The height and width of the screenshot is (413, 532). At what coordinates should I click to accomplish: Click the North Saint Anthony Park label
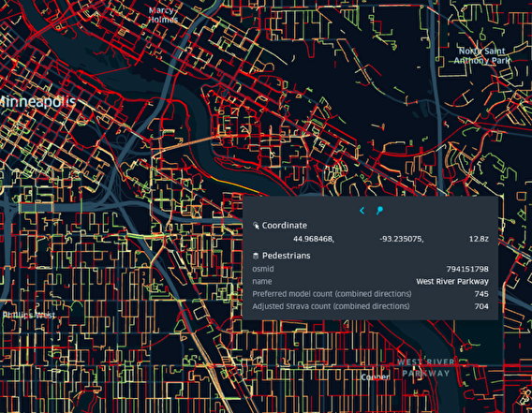481,56
